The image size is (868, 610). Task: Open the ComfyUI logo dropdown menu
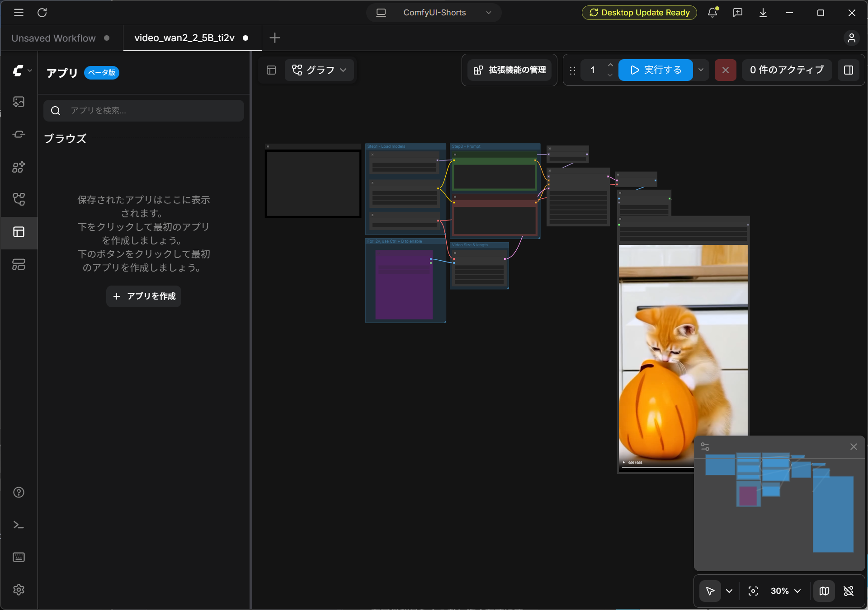(22, 70)
